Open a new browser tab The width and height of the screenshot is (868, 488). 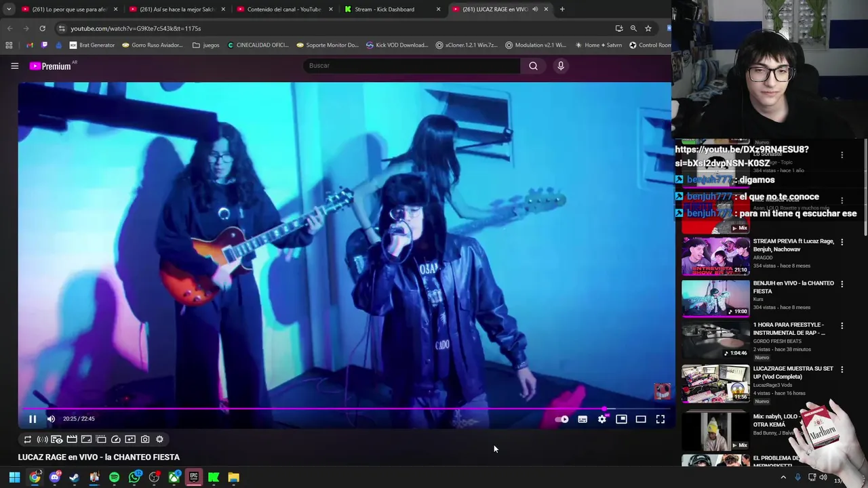tap(562, 9)
